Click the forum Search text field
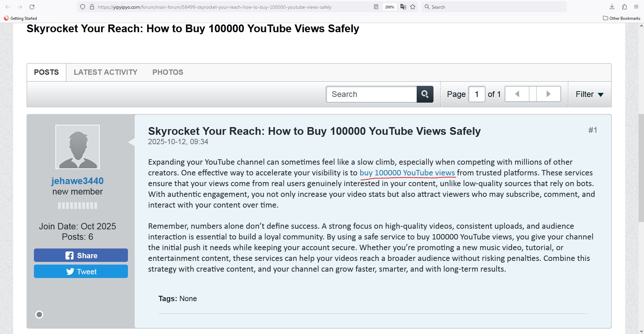The width and height of the screenshot is (644, 334). pos(371,94)
